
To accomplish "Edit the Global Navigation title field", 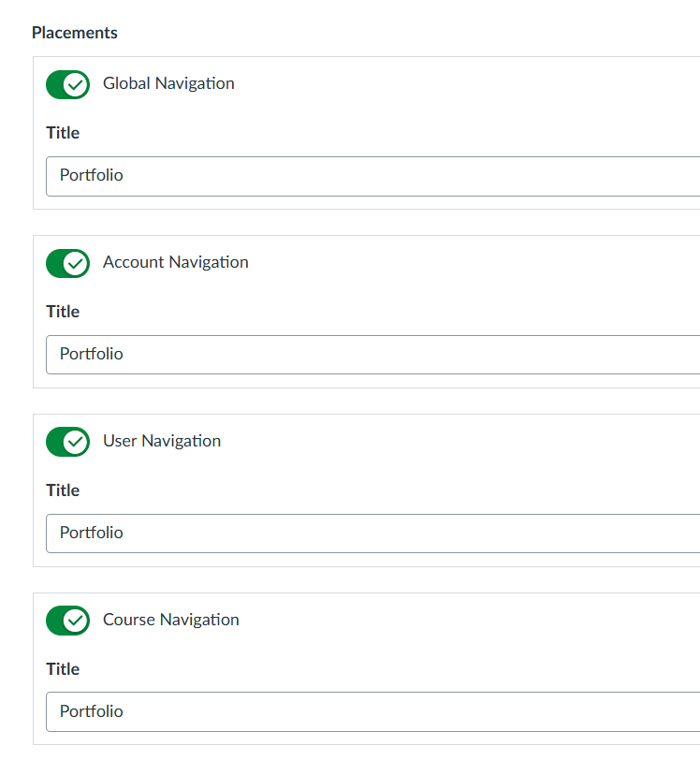I will (374, 176).
